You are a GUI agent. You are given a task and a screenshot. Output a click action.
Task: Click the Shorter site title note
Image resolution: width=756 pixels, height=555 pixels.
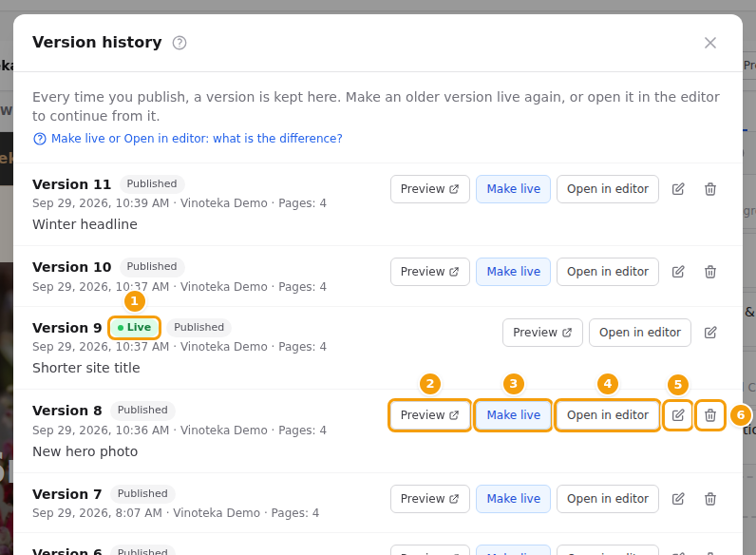pos(86,368)
